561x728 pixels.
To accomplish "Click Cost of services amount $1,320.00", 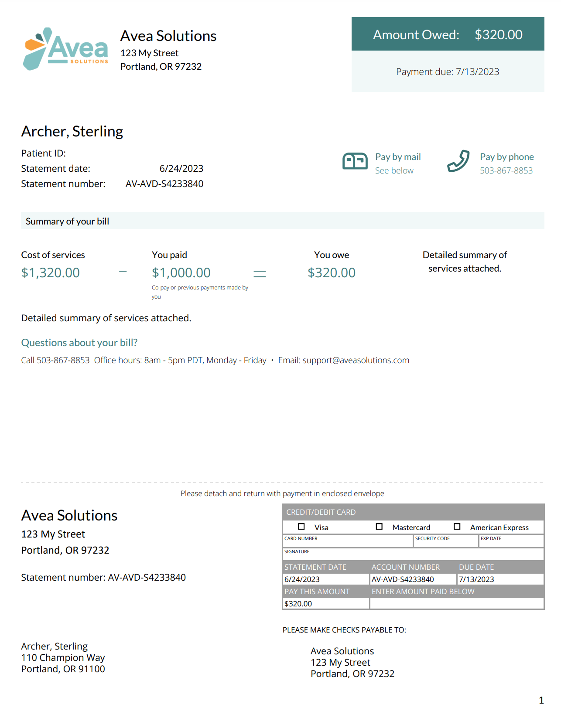I will pyautogui.click(x=51, y=272).
